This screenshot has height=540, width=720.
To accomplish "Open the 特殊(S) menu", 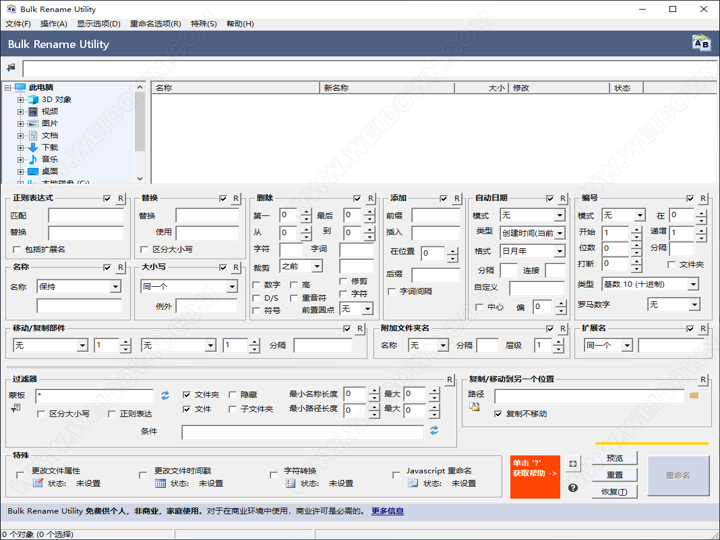I will click(x=204, y=23).
